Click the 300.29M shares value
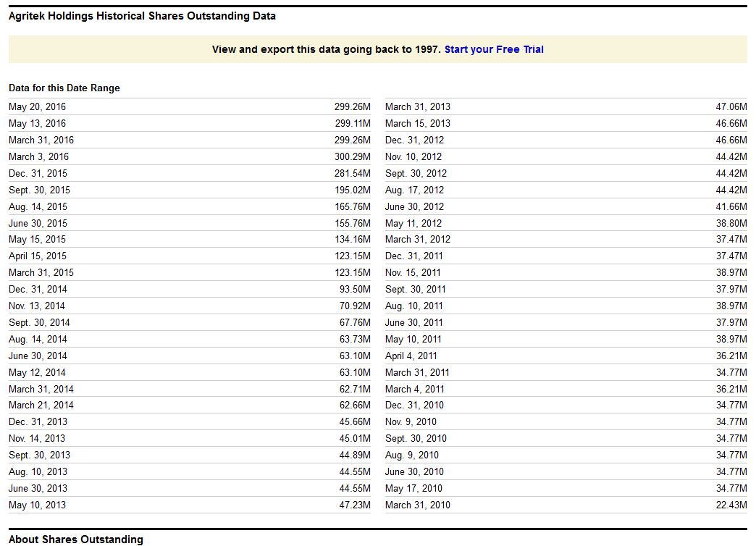Viewport: 756px width, 546px height. (352, 156)
